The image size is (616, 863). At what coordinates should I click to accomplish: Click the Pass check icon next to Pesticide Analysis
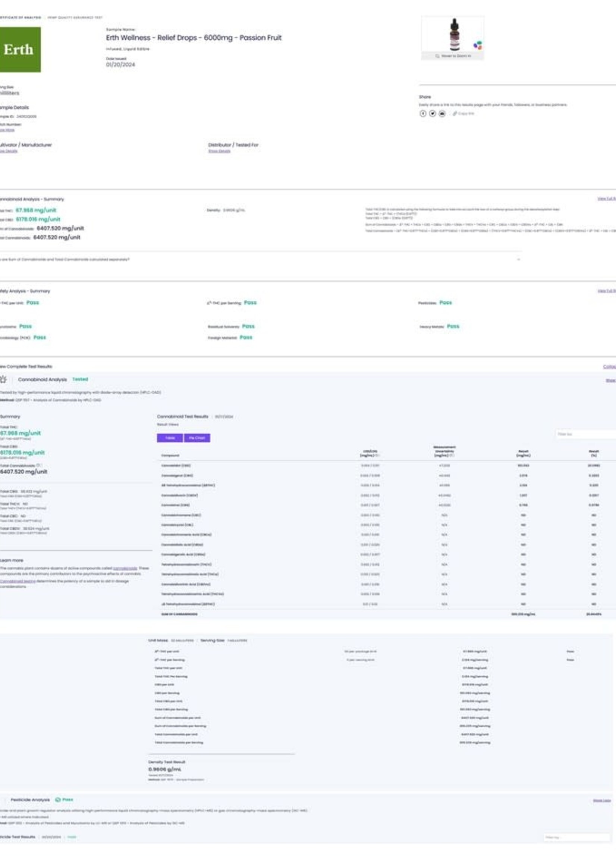pos(58,800)
